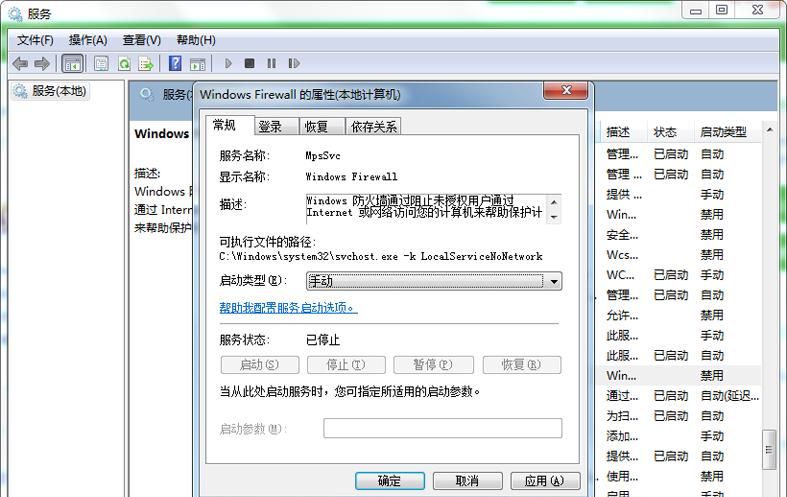The image size is (787, 497).
Task: Click the 取消 button
Action: 467,481
